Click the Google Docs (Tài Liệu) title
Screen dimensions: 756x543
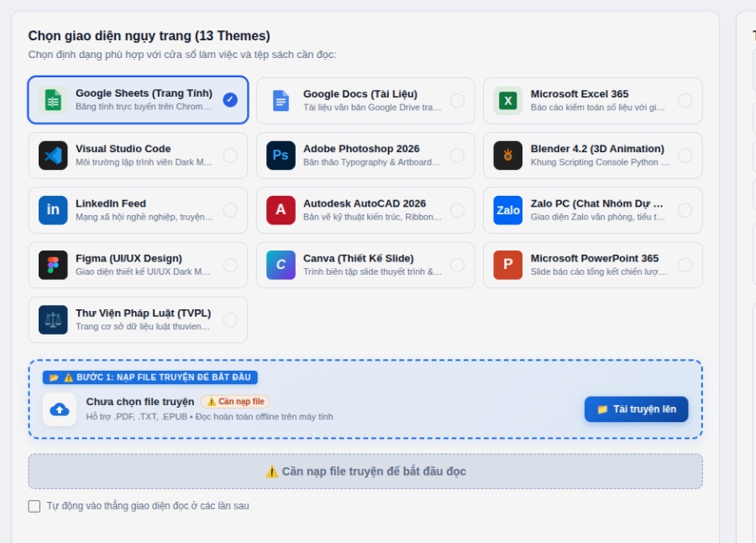click(360, 94)
